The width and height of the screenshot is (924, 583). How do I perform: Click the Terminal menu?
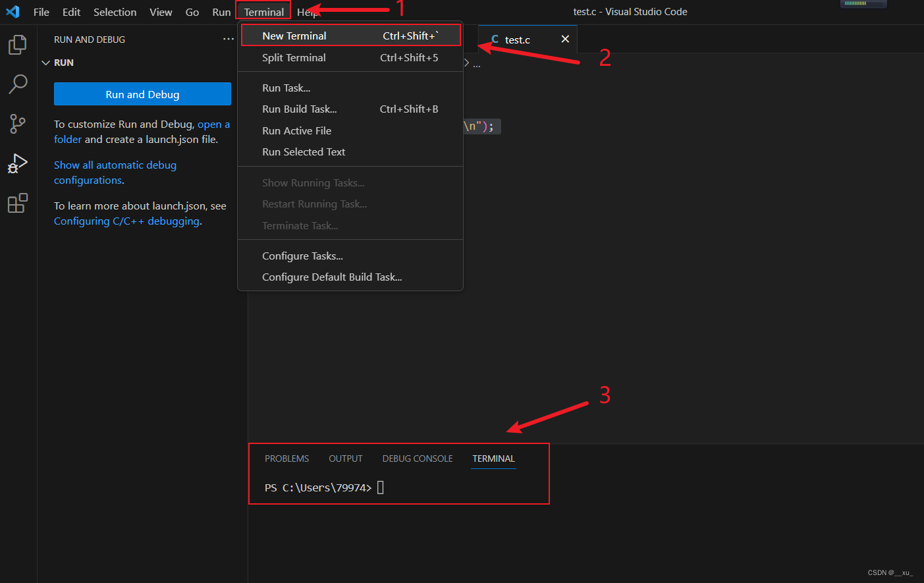pyautogui.click(x=263, y=12)
